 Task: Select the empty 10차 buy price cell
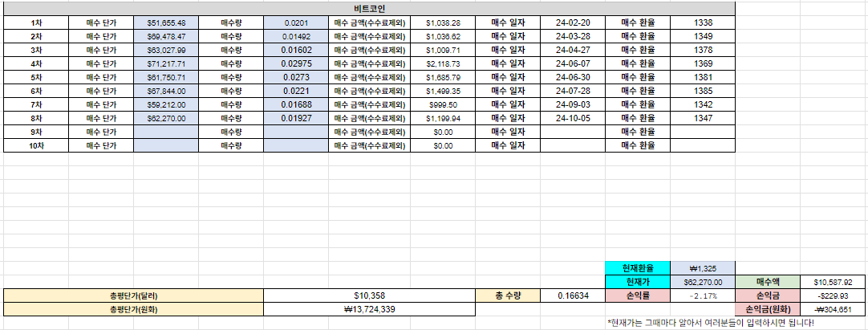coord(166,145)
